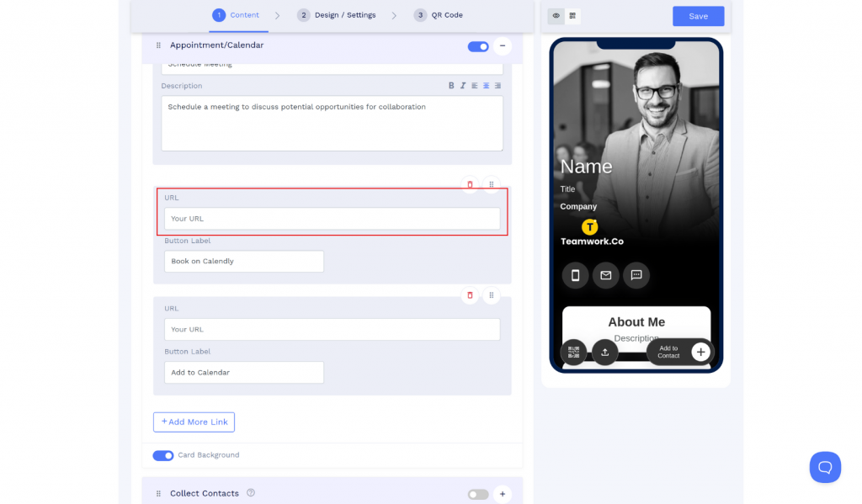862x504 pixels.
Task: Align description text right
Action: pos(498,86)
